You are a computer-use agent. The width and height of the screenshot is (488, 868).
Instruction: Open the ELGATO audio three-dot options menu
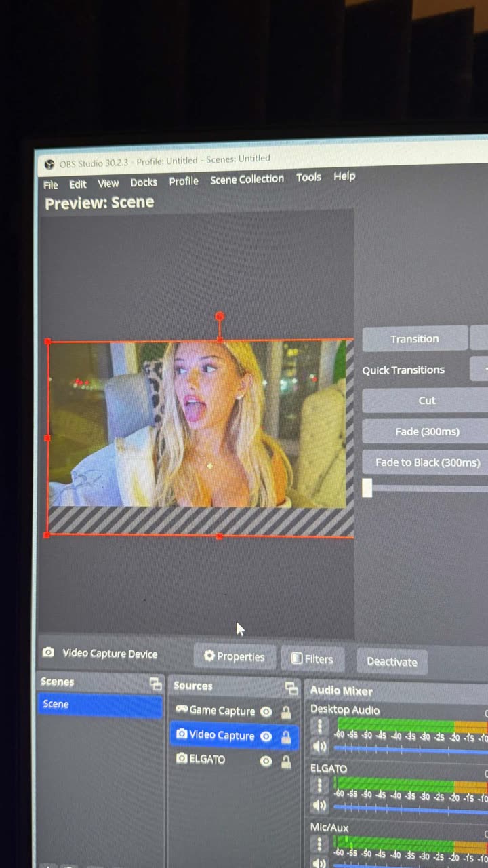point(319,785)
